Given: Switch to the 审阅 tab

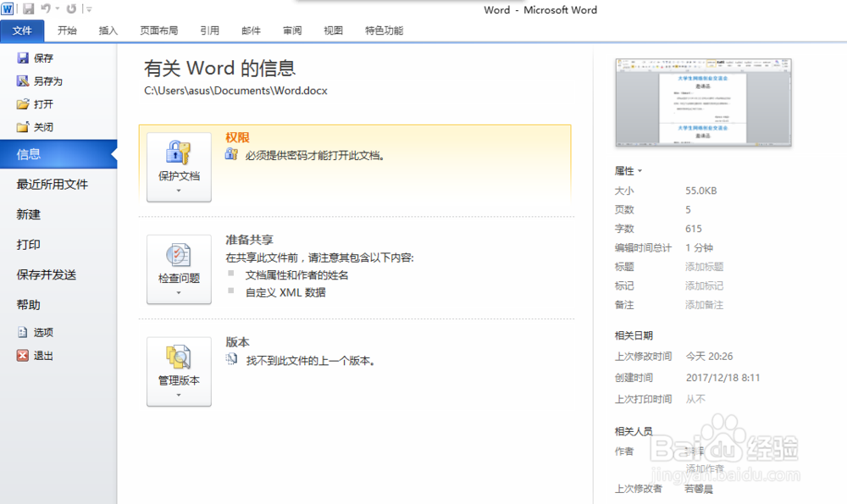Looking at the screenshot, I should [x=292, y=30].
